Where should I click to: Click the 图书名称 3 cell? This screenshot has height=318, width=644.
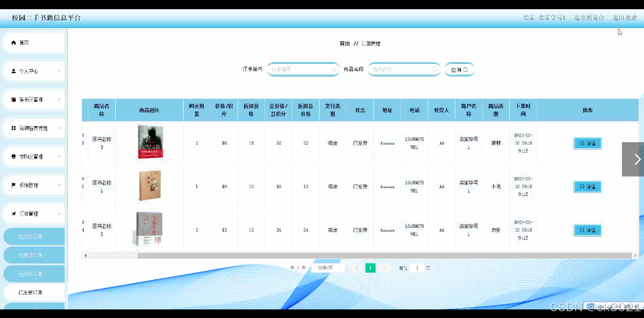coord(102,143)
